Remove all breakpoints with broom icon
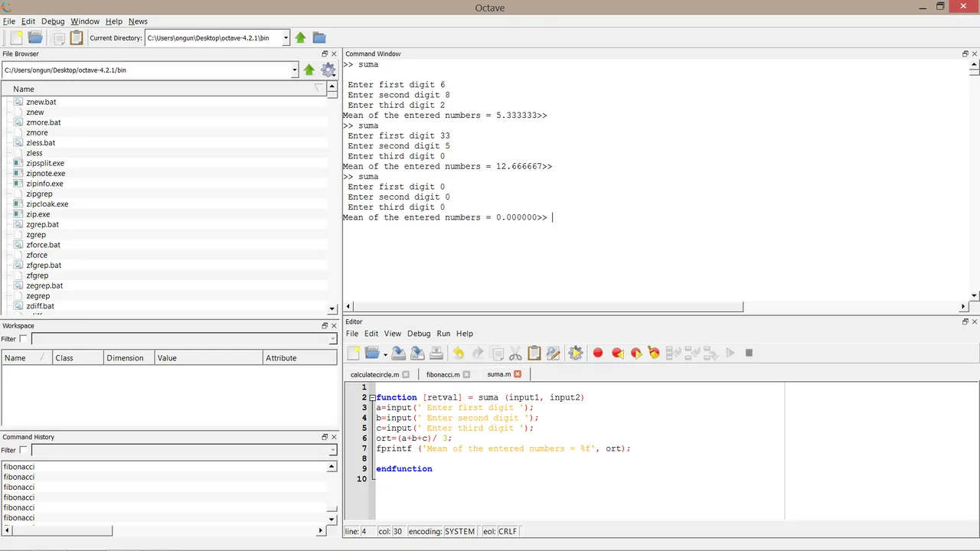Screen dimensions: 980x551 [x=654, y=353]
